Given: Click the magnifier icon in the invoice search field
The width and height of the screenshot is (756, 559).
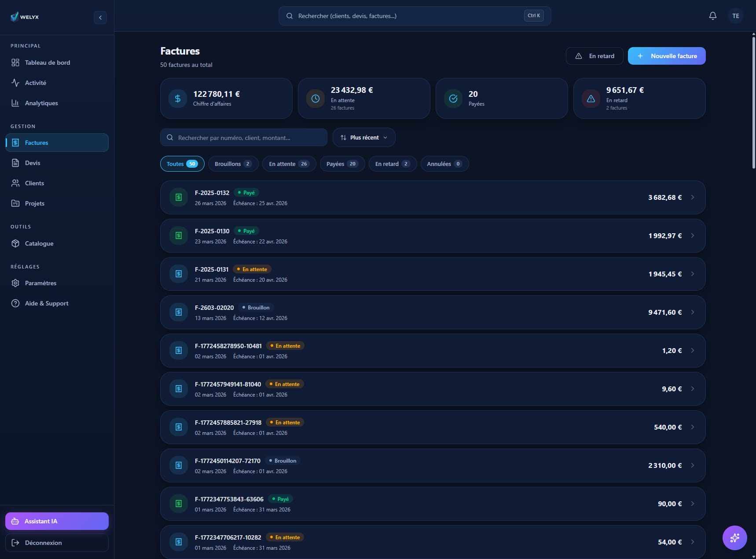Looking at the screenshot, I should (x=170, y=138).
